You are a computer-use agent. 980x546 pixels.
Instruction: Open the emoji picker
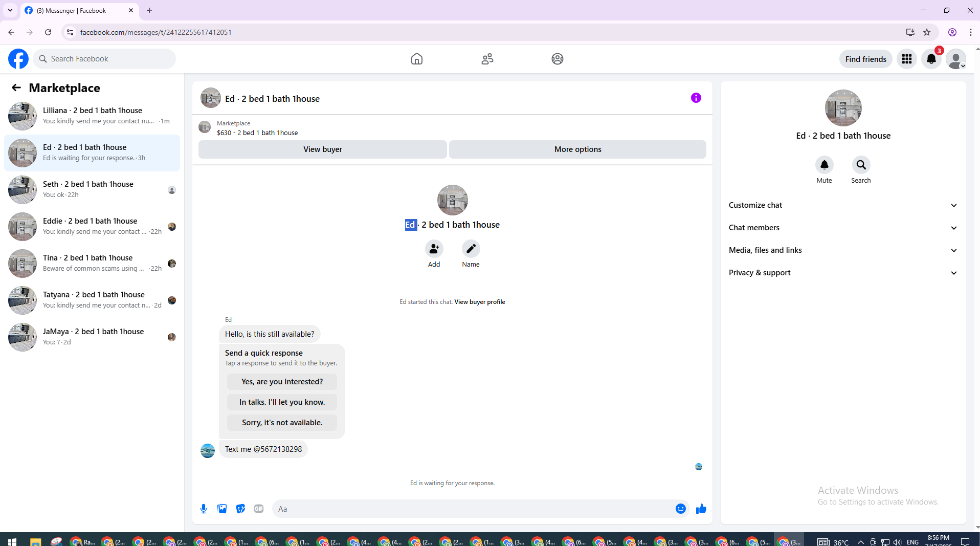click(680, 509)
